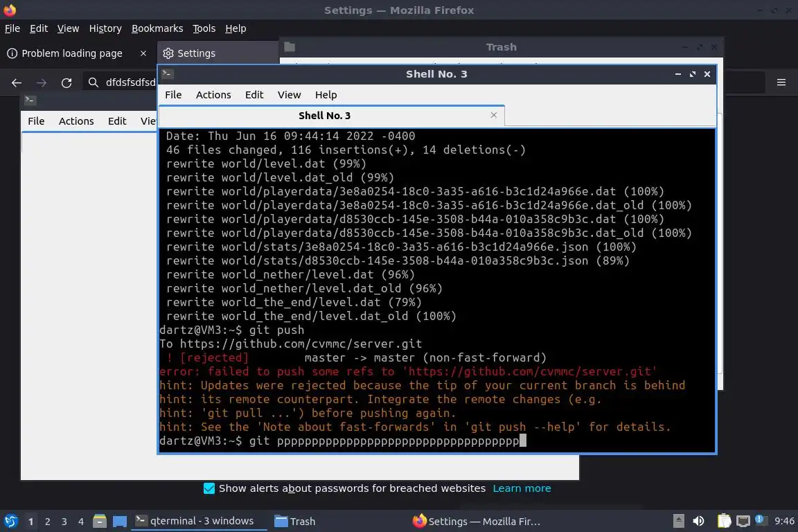Image resolution: width=798 pixels, height=532 pixels.
Task: Click the Firefox forward arrow
Action: (x=42, y=82)
